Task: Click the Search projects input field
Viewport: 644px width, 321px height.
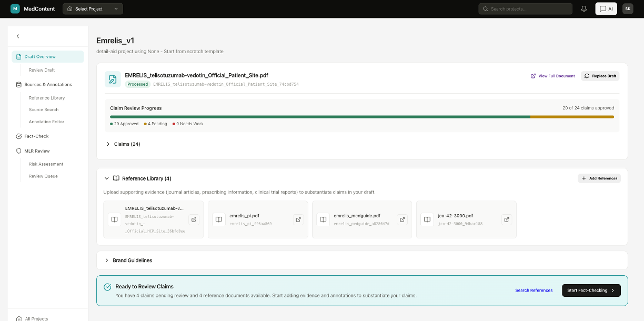Action: (x=525, y=8)
